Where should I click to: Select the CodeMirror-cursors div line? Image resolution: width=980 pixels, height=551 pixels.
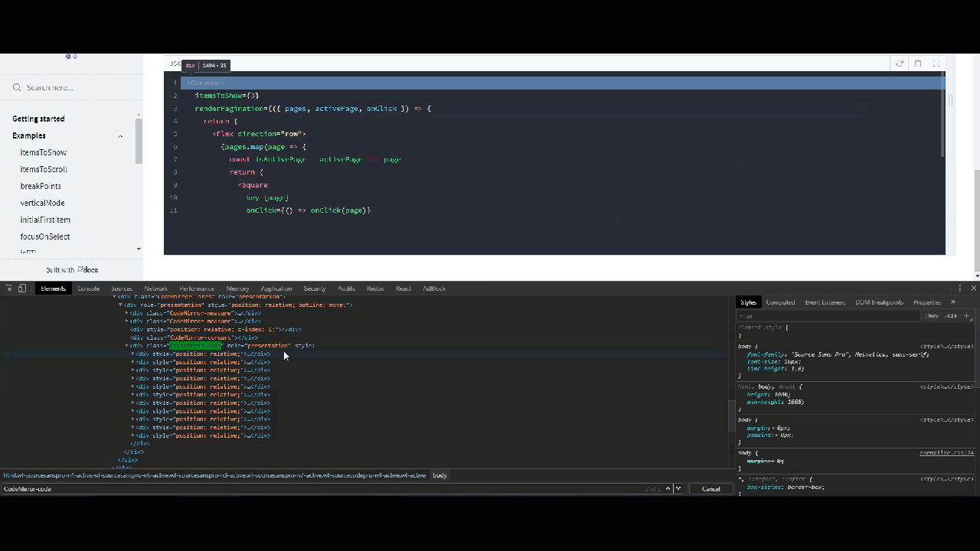[x=194, y=337]
